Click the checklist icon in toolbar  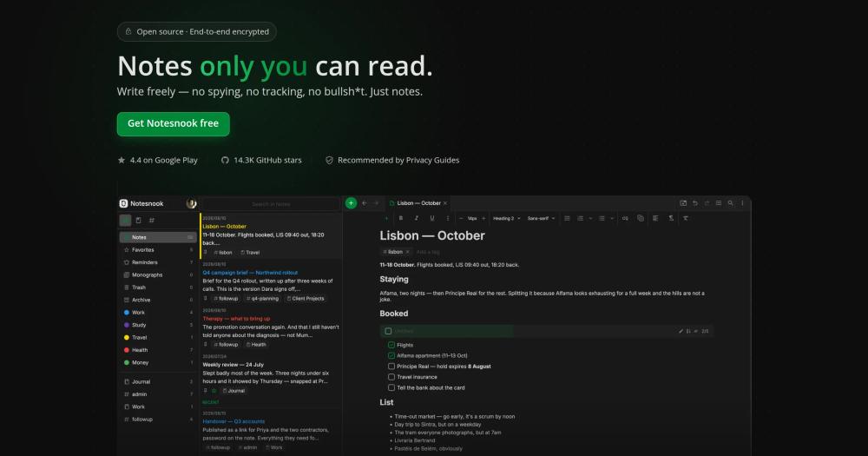(567, 218)
